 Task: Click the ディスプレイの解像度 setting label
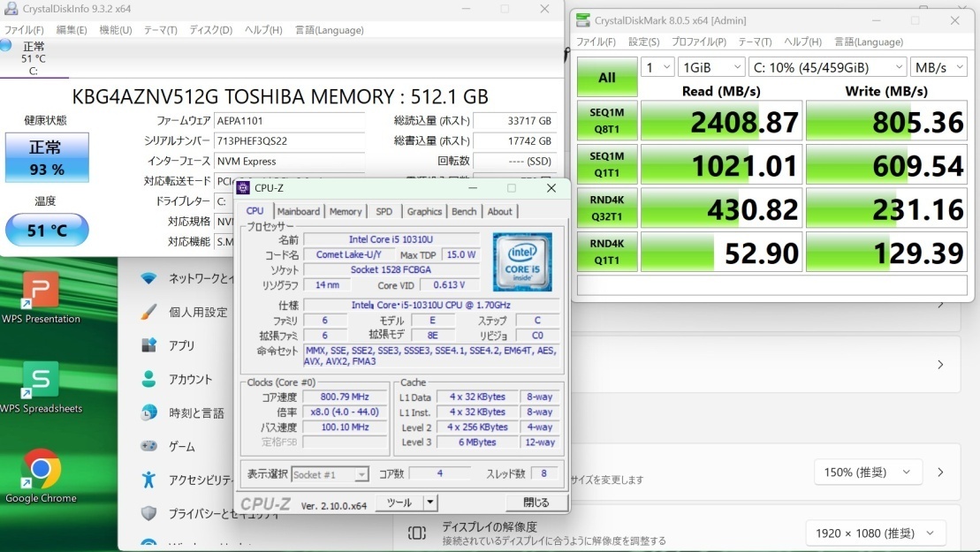[490, 526]
